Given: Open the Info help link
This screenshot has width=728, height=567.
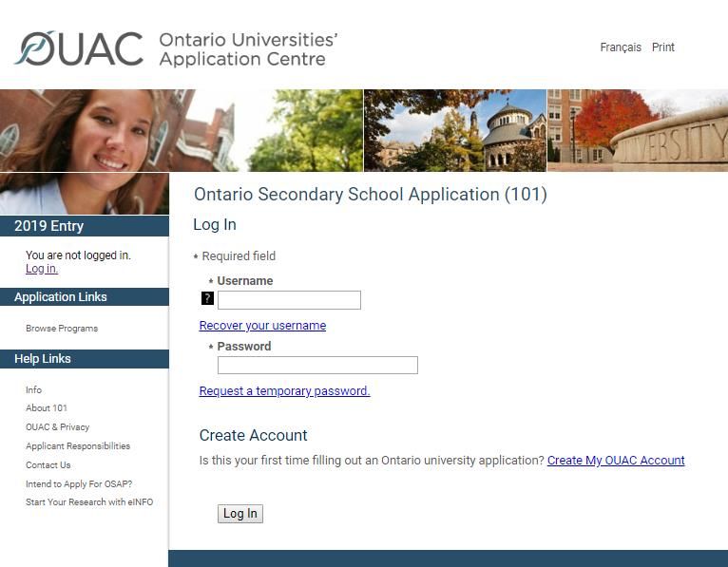Looking at the screenshot, I should [34, 389].
